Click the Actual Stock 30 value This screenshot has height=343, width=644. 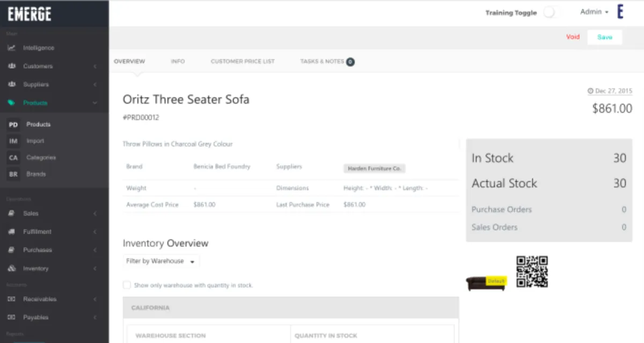click(x=620, y=183)
